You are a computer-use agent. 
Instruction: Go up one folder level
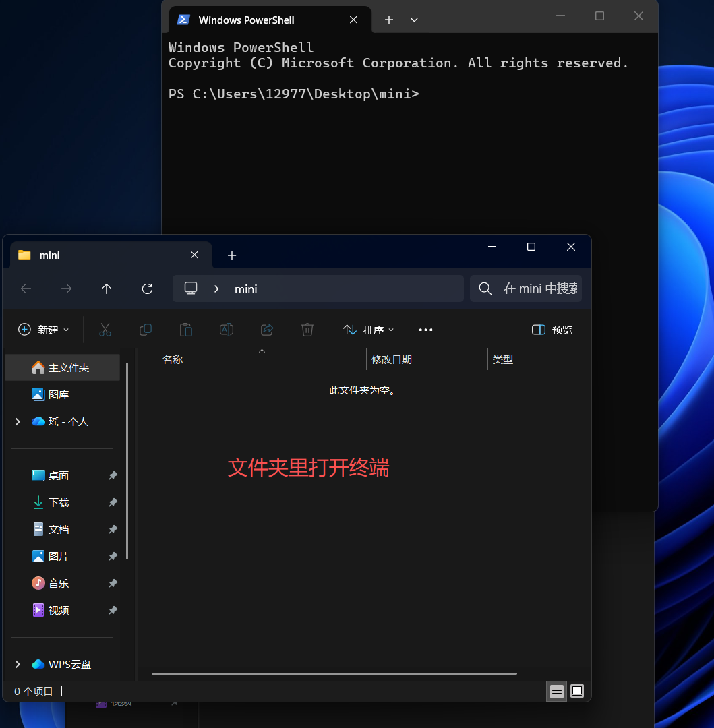(x=107, y=289)
